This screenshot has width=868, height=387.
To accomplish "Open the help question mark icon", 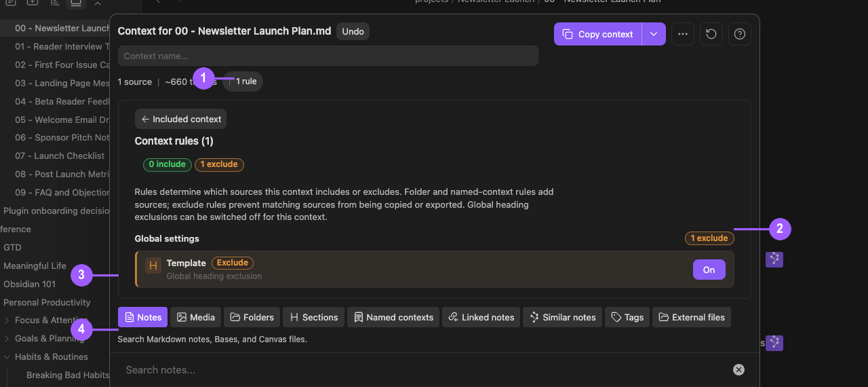I will pos(739,34).
